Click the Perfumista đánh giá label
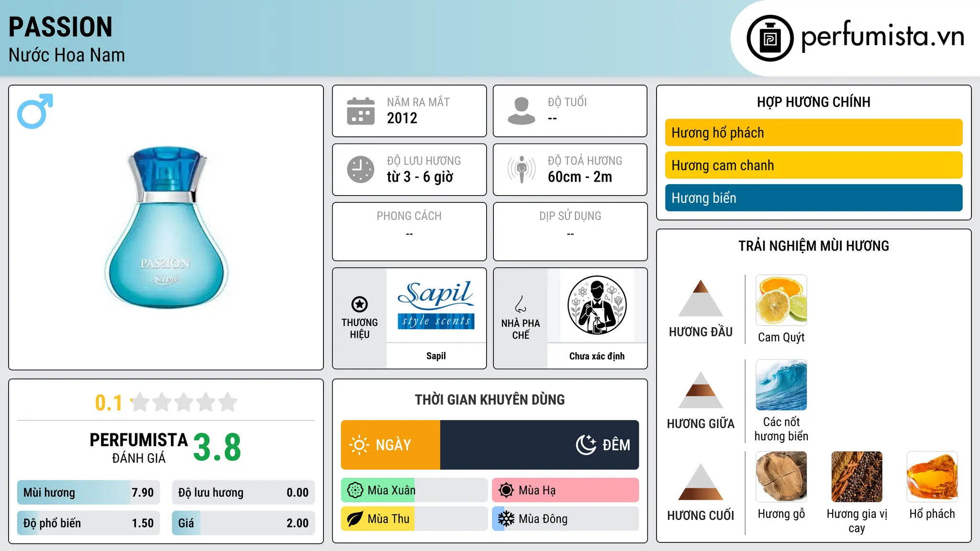The width and height of the screenshot is (980, 551). [139, 448]
